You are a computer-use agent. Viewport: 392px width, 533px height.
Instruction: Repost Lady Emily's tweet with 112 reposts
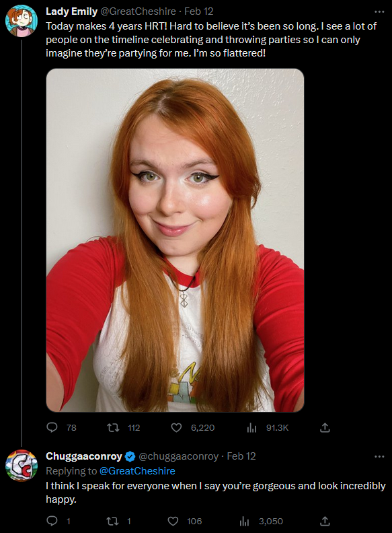[x=113, y=427]
